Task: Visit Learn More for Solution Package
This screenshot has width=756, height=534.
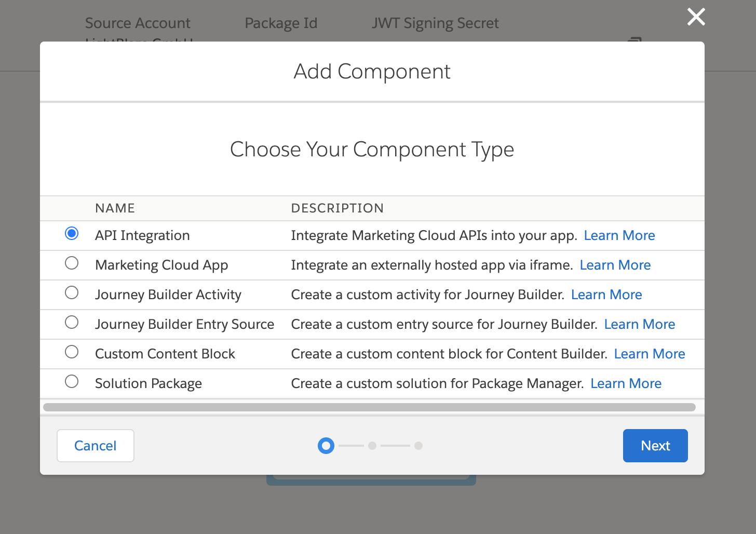Action: coord(626,383)
